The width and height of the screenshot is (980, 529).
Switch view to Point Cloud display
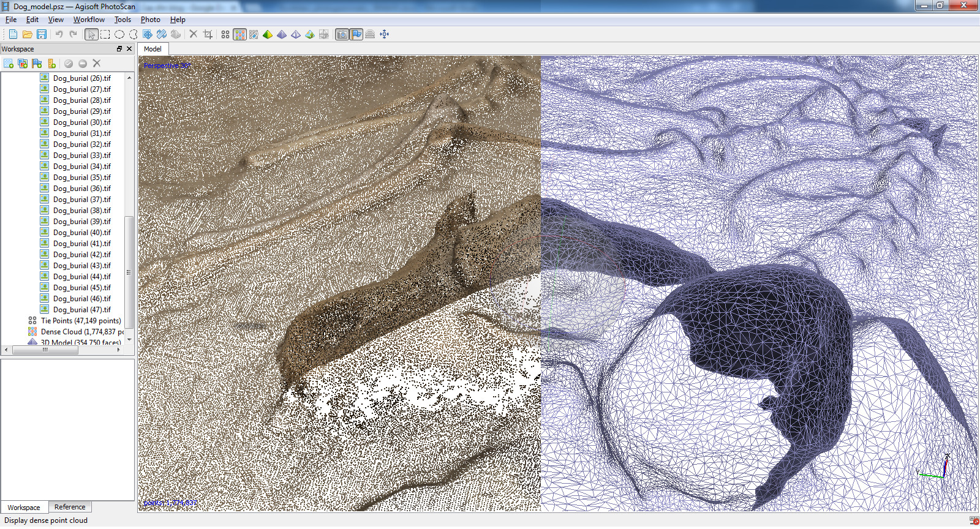click(225, 34)
